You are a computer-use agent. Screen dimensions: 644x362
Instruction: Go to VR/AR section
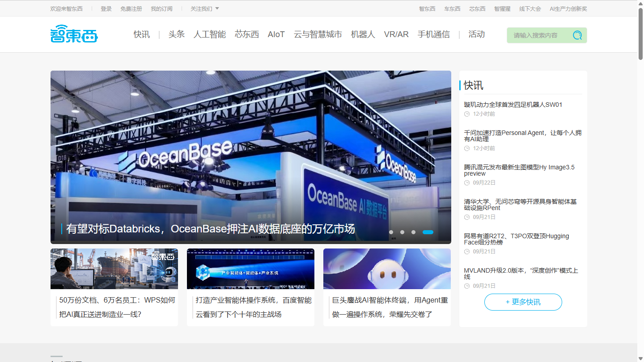(396, 34)
